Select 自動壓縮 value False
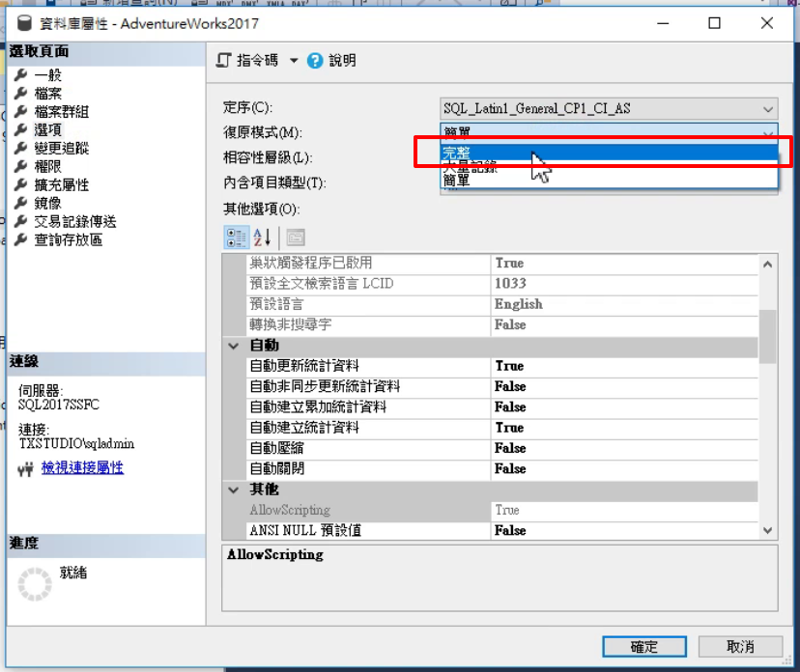 click(625, 448)
